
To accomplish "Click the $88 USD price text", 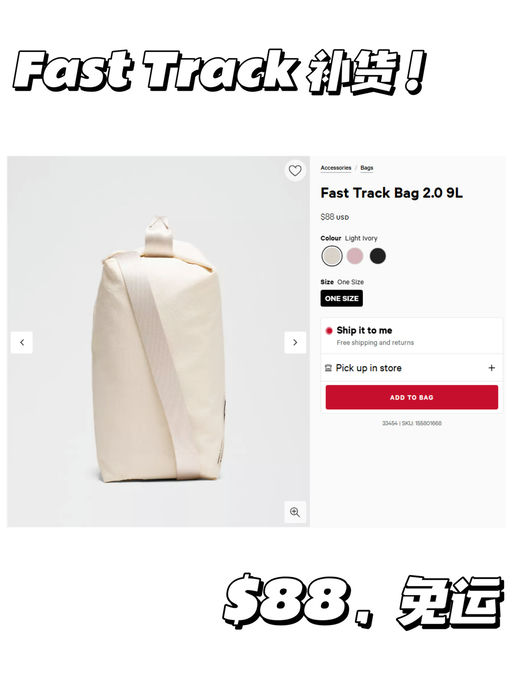I will click(335, 217).
